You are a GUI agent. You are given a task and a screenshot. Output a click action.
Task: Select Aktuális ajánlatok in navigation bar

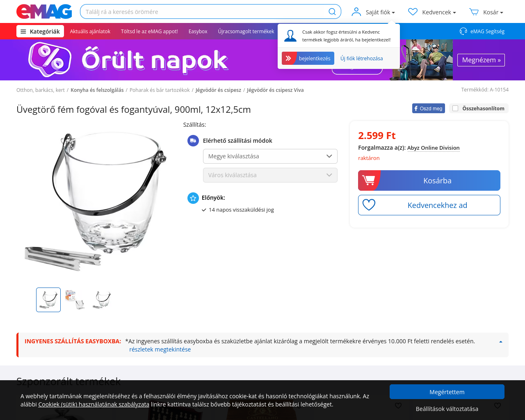(90, 31)
